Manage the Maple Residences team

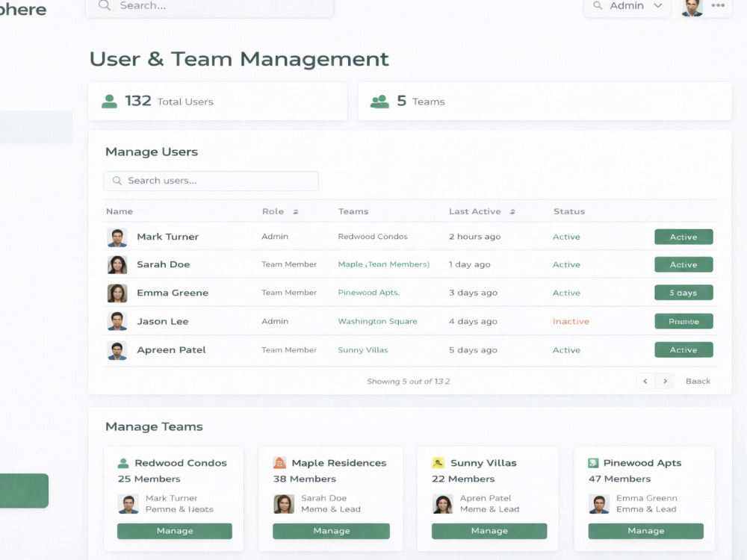coord(331,531)
